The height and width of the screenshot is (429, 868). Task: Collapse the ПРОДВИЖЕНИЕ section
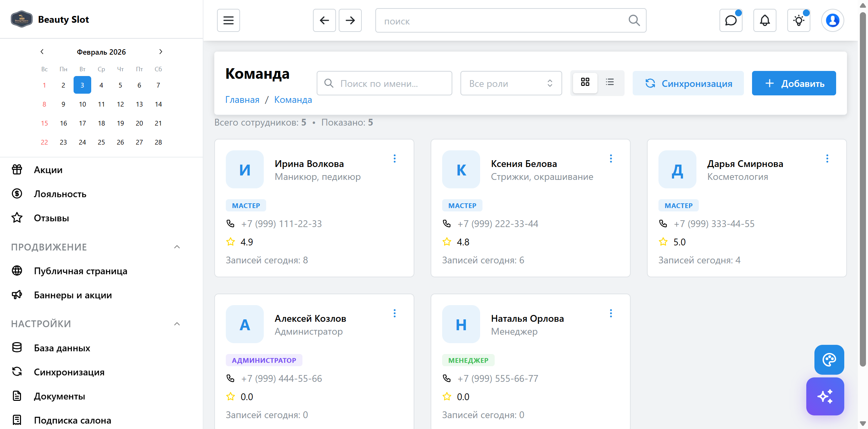(177, 247)
